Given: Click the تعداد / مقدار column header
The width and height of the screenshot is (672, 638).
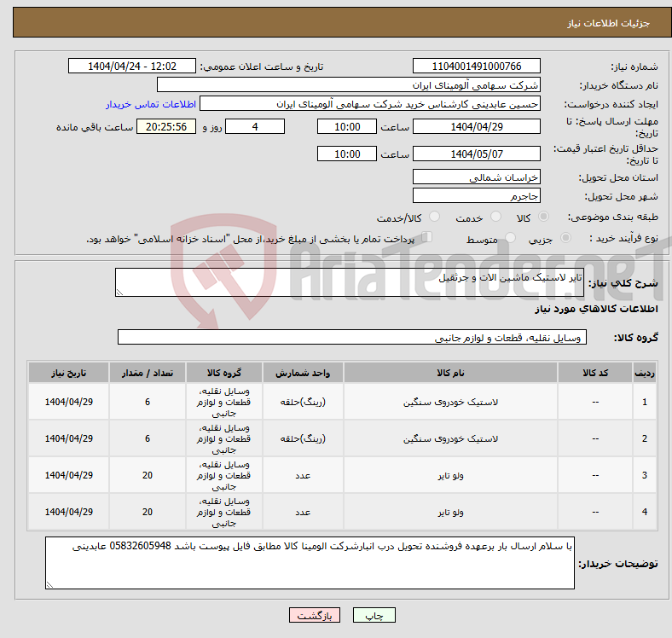Looking at the screenshot, I should pos(148,373).
